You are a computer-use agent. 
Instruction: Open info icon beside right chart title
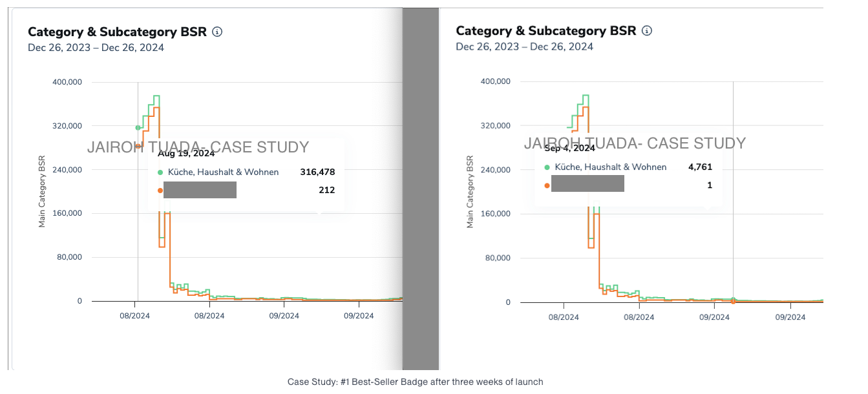coord(647,30)
